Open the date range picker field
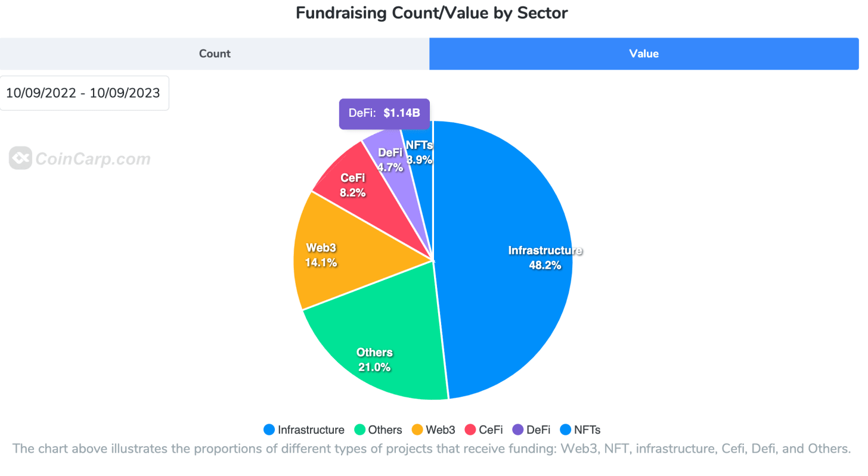The width and height of the screenshot is (868, 476). (x=84, y=93)
